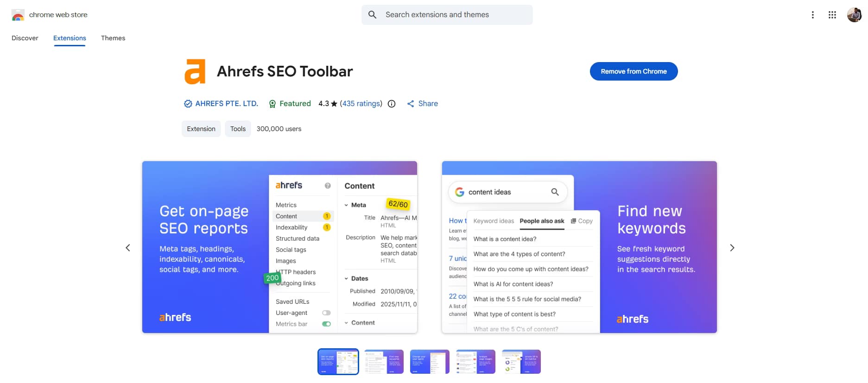Toggle the Metrics bar switch in screenshot

click(x=326, y=324)
